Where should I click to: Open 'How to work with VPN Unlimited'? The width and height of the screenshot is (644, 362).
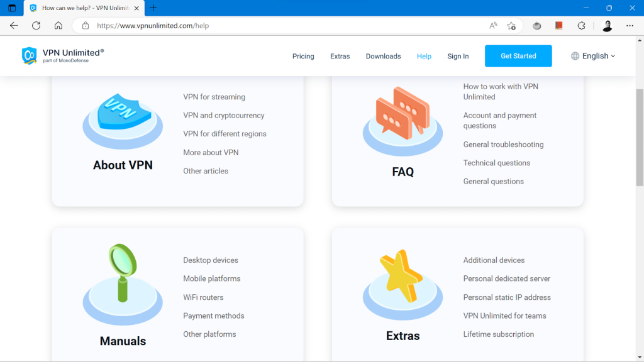pos(501,92)
